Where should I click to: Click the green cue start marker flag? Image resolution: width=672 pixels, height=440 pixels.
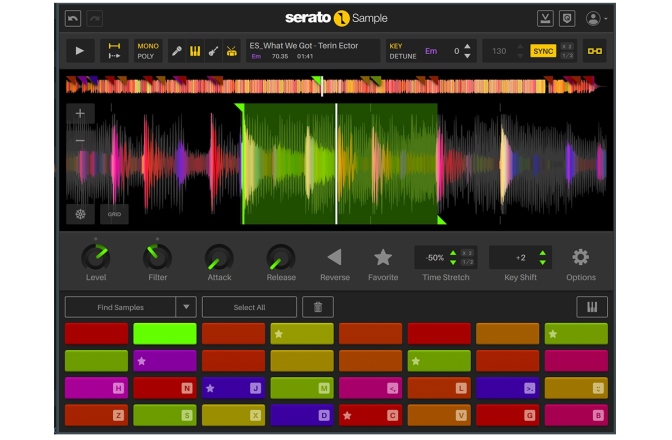[239, 108]
